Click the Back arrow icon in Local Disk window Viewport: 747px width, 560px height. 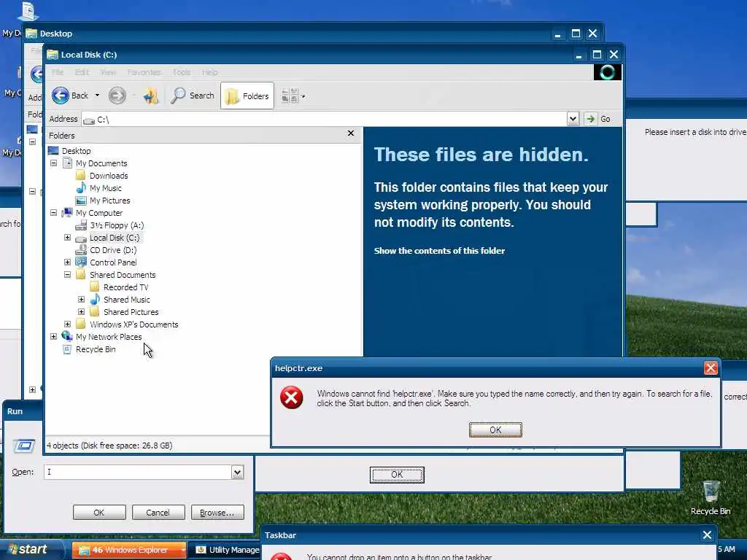pyautogui.click(x=61, y=96)
